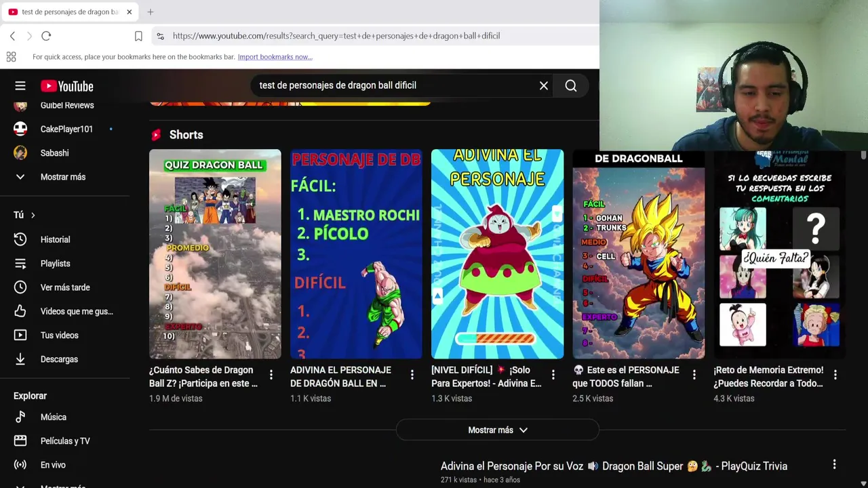Reload the page in browser
Screen dimensions: 868x488
[46, 36]
